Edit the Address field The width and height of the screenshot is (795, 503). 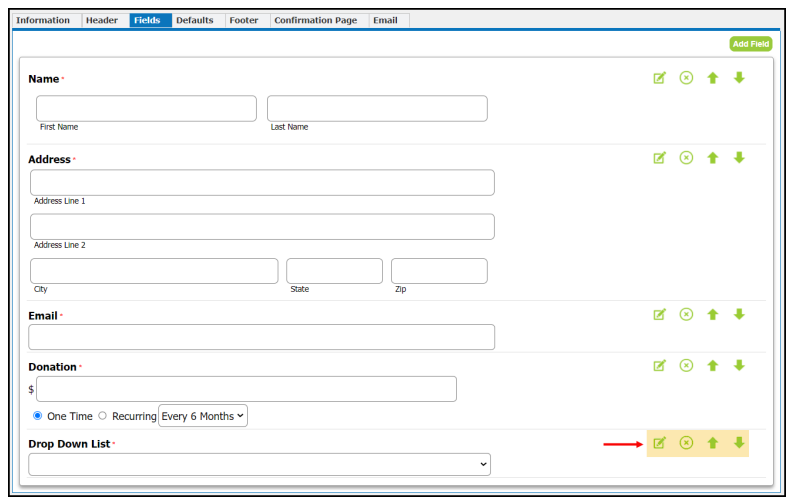click(659, 158)
